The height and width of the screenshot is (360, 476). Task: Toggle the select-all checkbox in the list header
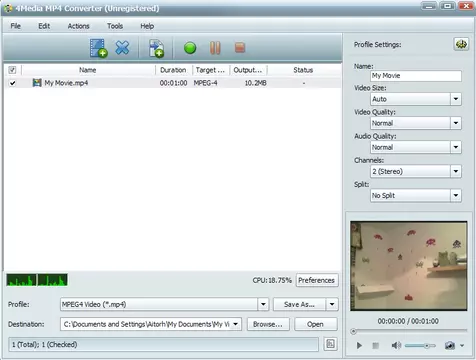(12, 70)
